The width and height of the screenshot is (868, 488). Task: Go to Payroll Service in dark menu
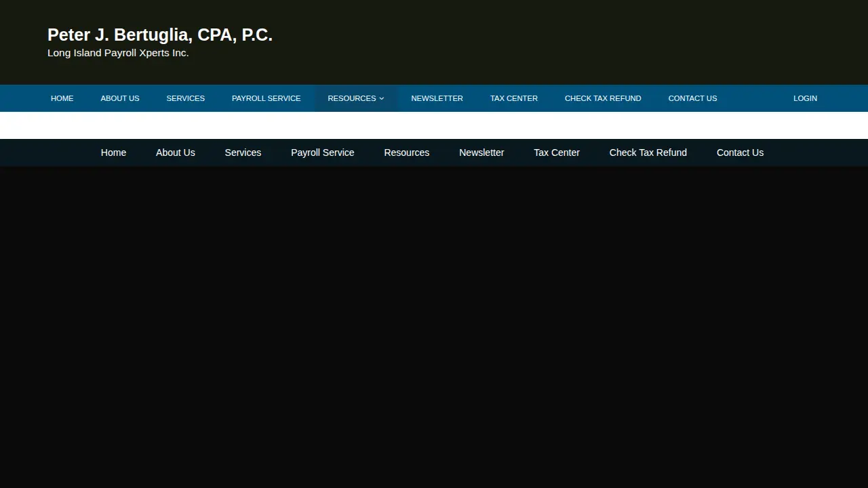click(x=323, y=152)
